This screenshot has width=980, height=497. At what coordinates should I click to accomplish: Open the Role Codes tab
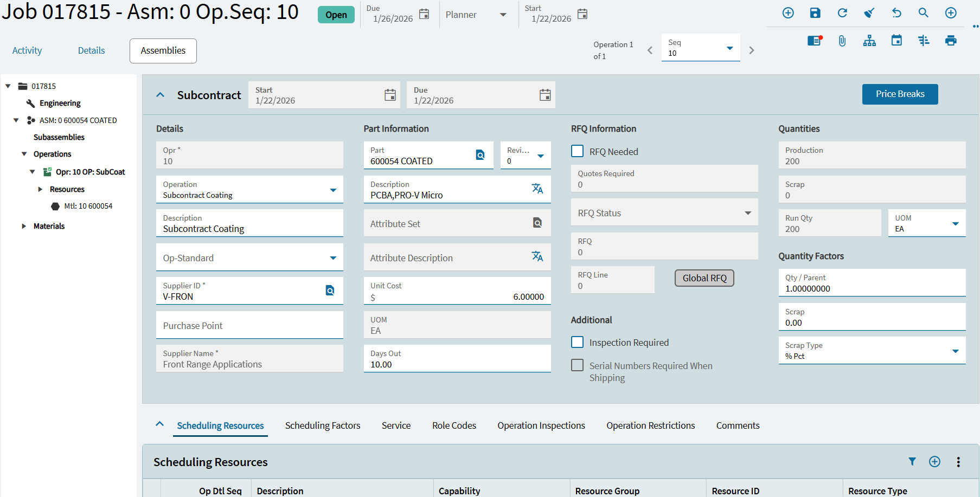[454, 425]
